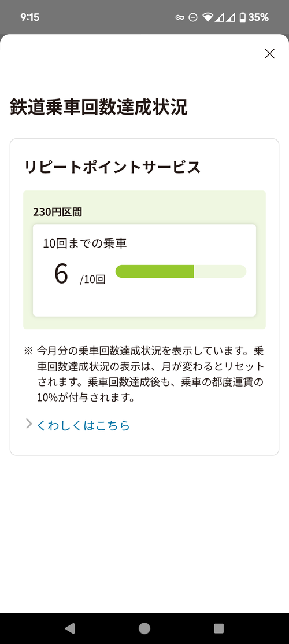This screenshot has height=644, width=289.
Task: Close the 鉄道乗車回数達成状況 sheet with X
Action: (x=269, y=54)
